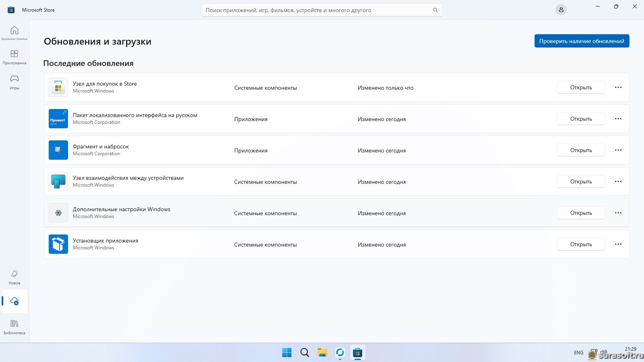The width and height of the screenshot is (644, 362).
Task: Expand more options for Узел для покупок в Store
Action: pyautogui.click(x=618, y=87)
